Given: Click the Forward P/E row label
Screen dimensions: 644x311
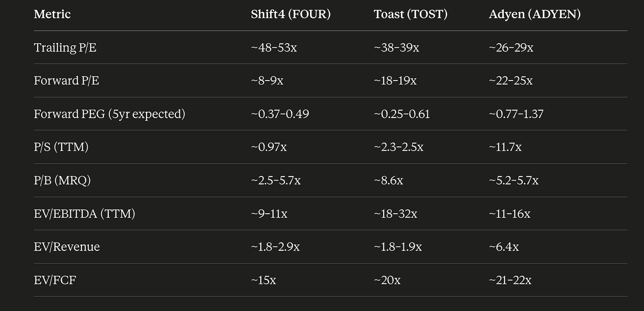Looking at the screenshot, I should pos(66,81).
